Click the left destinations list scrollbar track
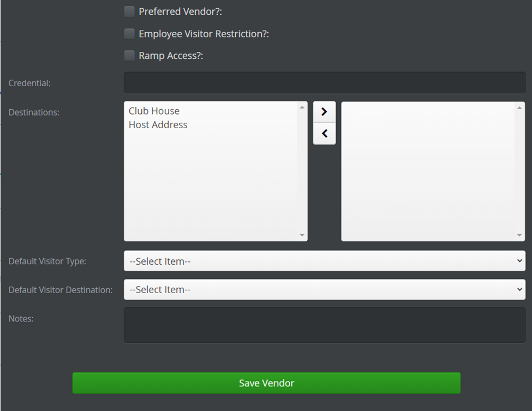The width and height of the screenshot is (532, 411). [x=302, y=171]
